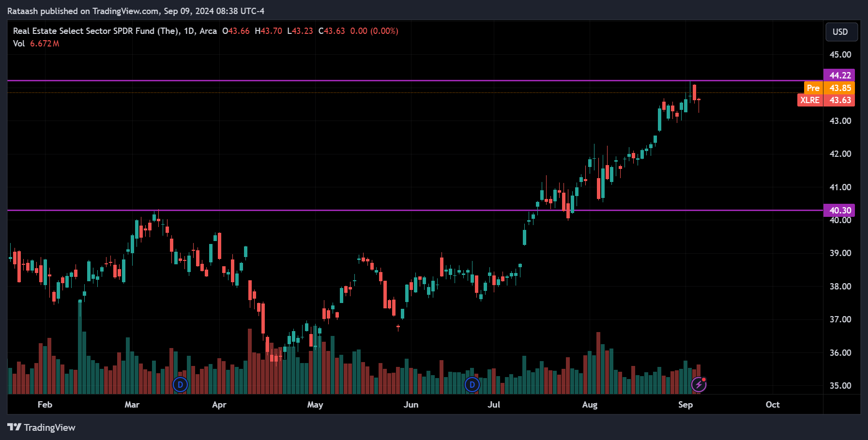
Task: Click the high value H43.70
Action: [x=268, y=31]
